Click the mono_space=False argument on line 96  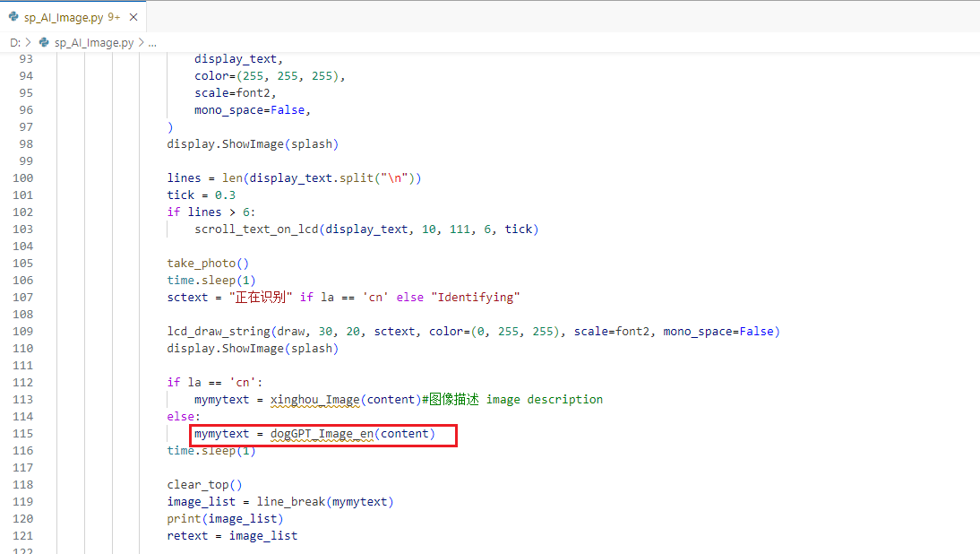(x=249, y=110)
